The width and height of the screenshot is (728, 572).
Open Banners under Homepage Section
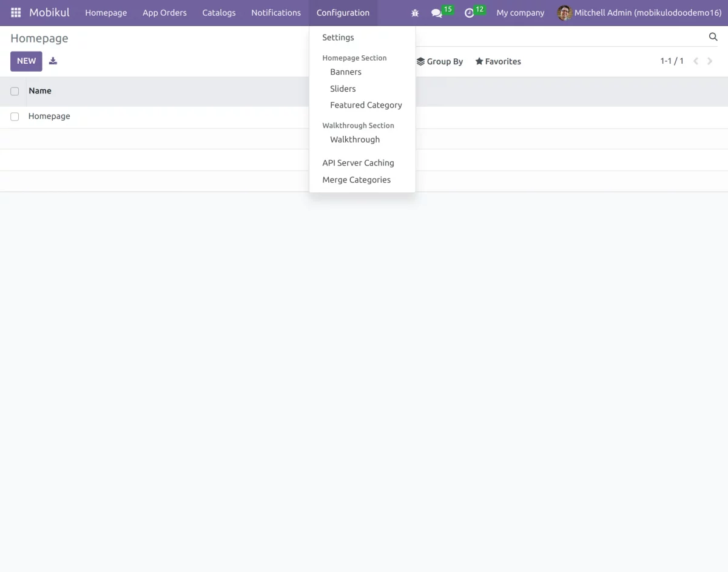pos(345,72)
